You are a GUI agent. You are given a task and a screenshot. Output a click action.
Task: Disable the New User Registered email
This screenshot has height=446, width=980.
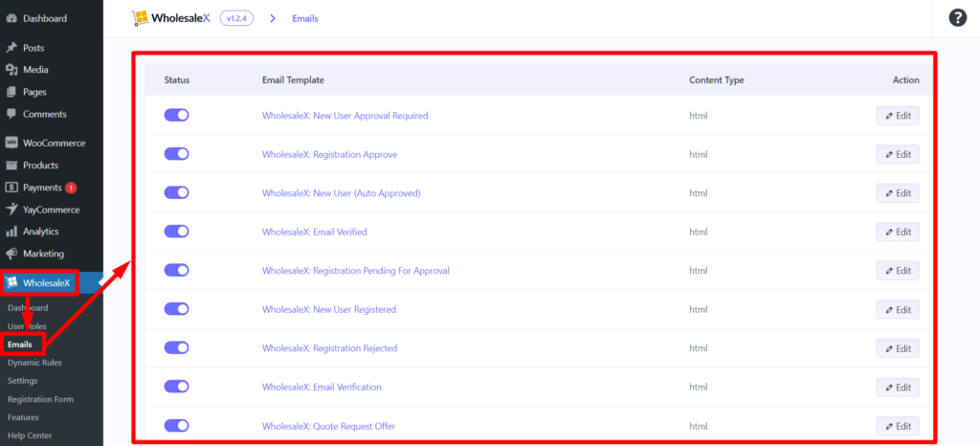coord(176,308)
